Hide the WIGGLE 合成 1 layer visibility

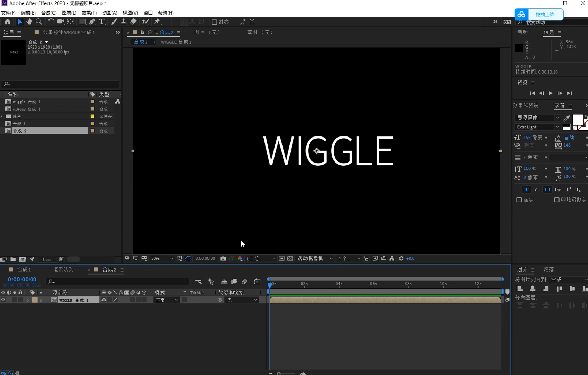click(3, 300)
